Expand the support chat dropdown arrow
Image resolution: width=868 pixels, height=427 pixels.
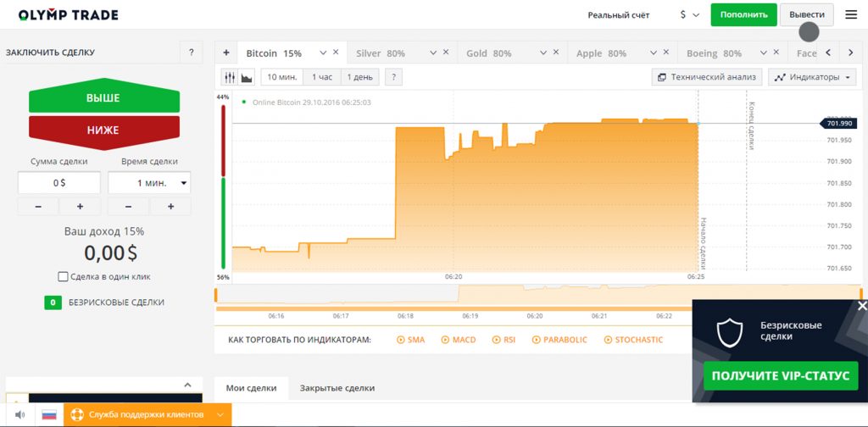coord(220,414)
